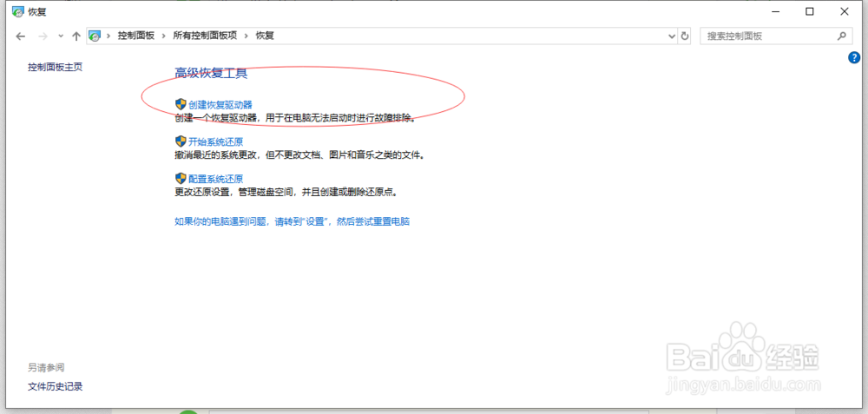Click the 更改还原设置 description text
868x414 pixels.
coord(286,192)
